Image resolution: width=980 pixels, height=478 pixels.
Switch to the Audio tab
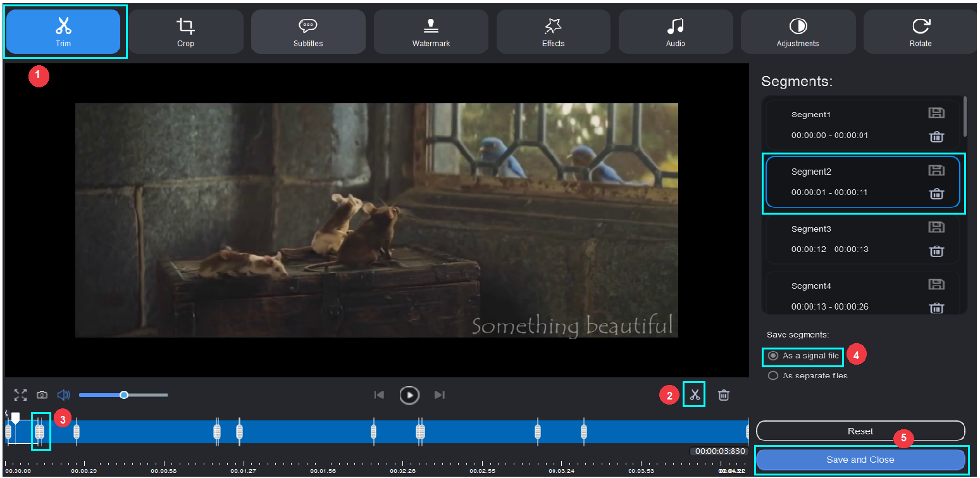coord(676,31)
